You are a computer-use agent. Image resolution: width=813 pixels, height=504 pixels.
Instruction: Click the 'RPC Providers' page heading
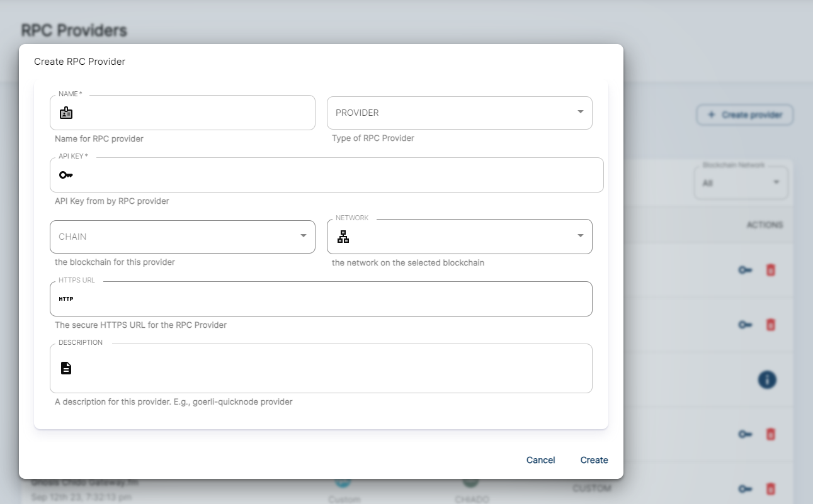click(x=74, y=30)
